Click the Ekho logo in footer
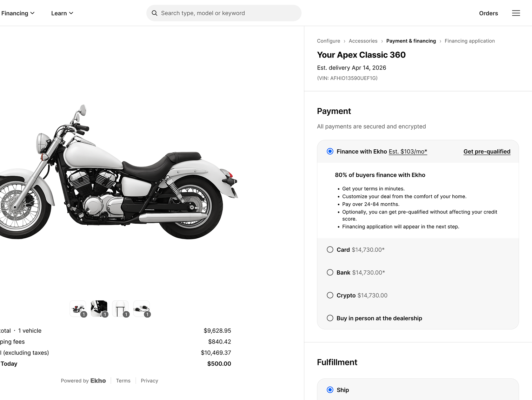532x400 pixels. click(x=98, y=381)
